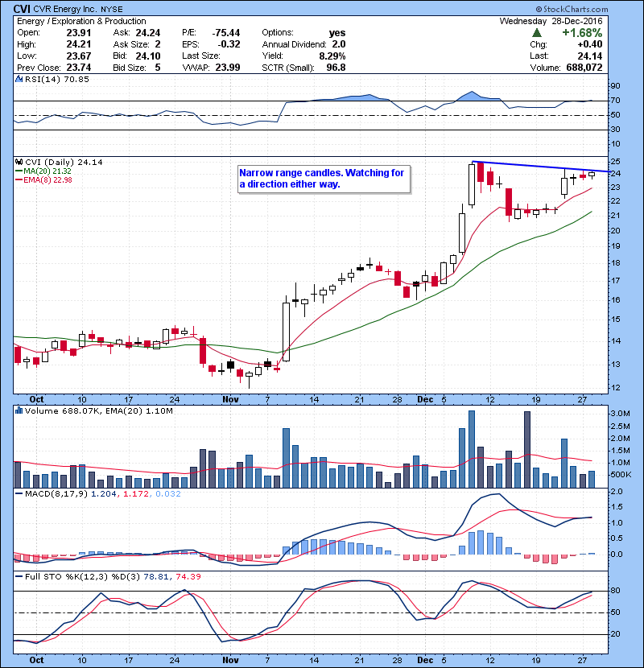
Task: Click the date Wednesday 28-Dec-2016
Action: (551, 21)
